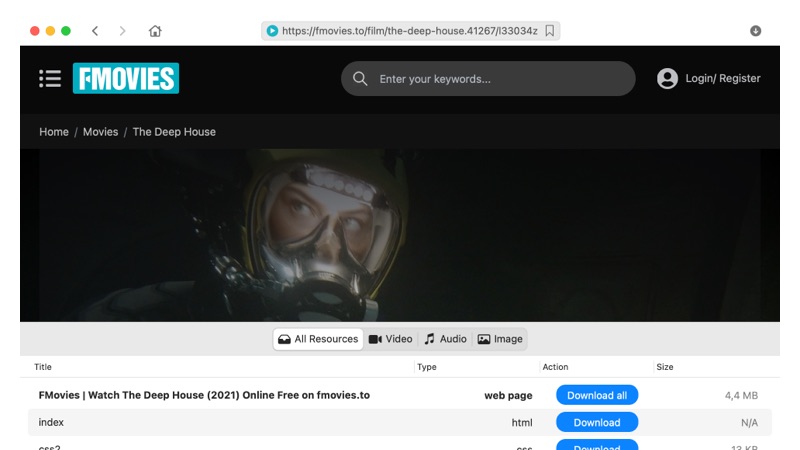Go to the Home breadcrumb

click(54, 132)
